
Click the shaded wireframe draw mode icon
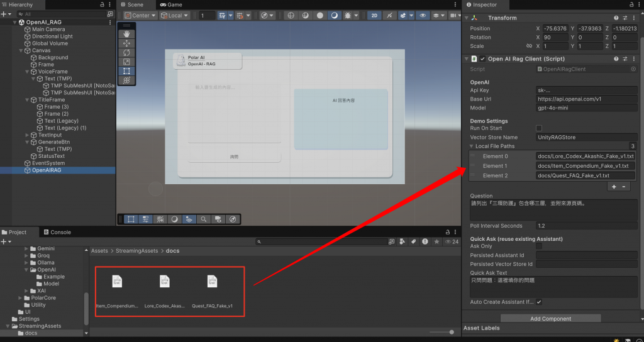click(x=305, y=16)
